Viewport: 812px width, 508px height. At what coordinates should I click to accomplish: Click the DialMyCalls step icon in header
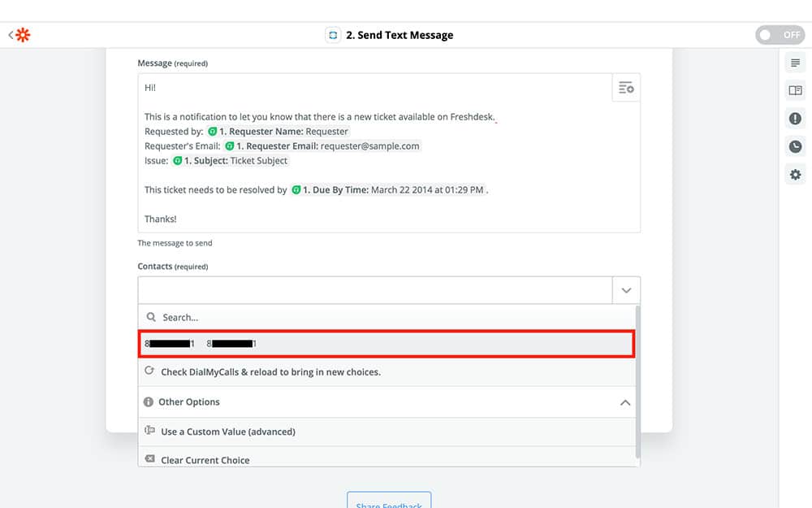point(332,35)
